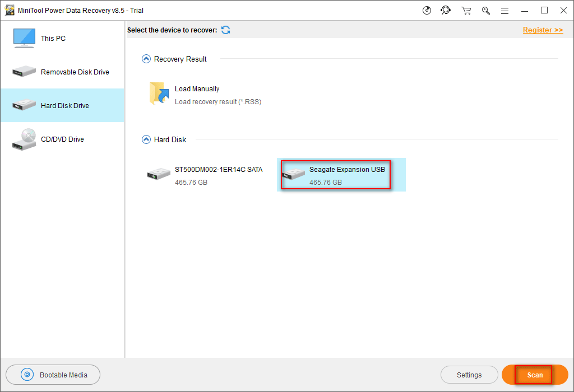
Task: Click the shopping cart purchase icon
Action: [466, 10]
